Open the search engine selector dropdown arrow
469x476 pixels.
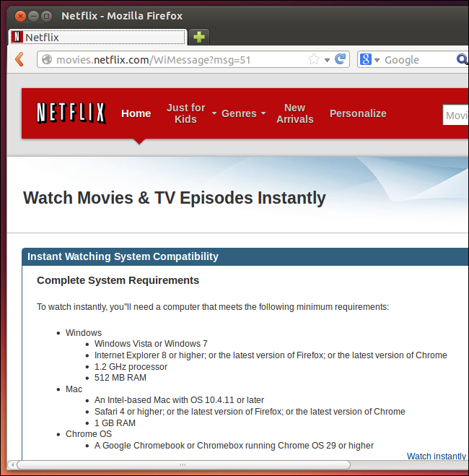click(x=377, y=60)
